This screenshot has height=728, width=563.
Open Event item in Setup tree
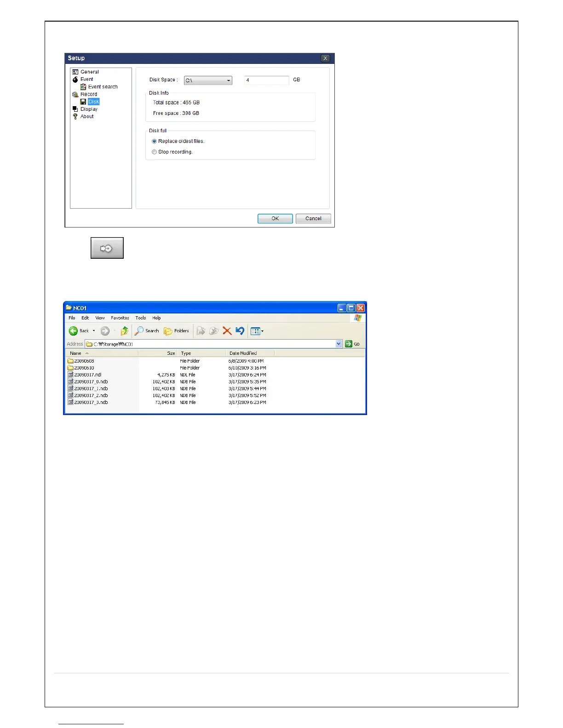[86, 79]
